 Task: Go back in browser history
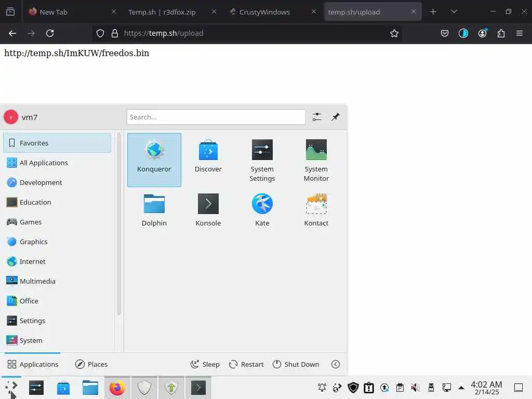pyautogui.click(x=12, y=33)
